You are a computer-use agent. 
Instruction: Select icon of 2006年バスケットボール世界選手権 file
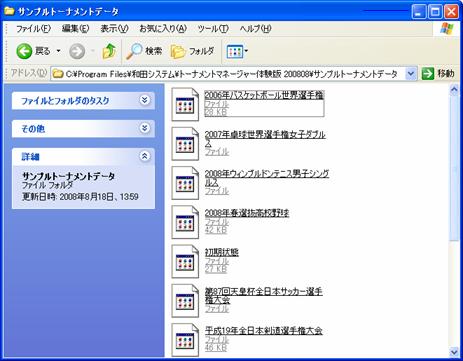pyautogui.click(x=185, y=105)
